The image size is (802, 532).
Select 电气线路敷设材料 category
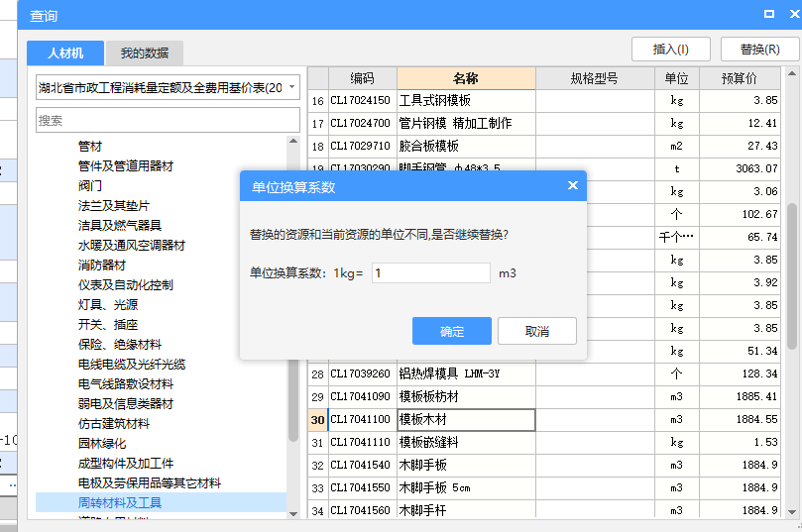pyautogui.click(x=126, y=384)
